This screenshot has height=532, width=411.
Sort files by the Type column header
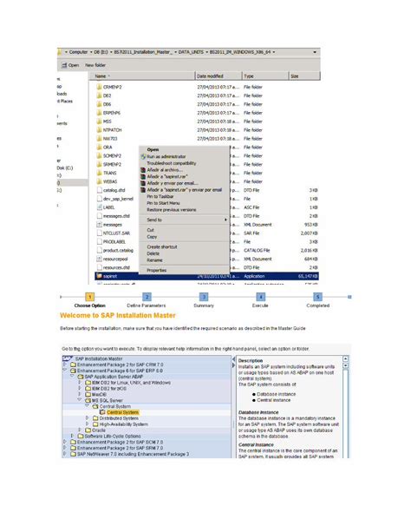[x=265, y=76]
